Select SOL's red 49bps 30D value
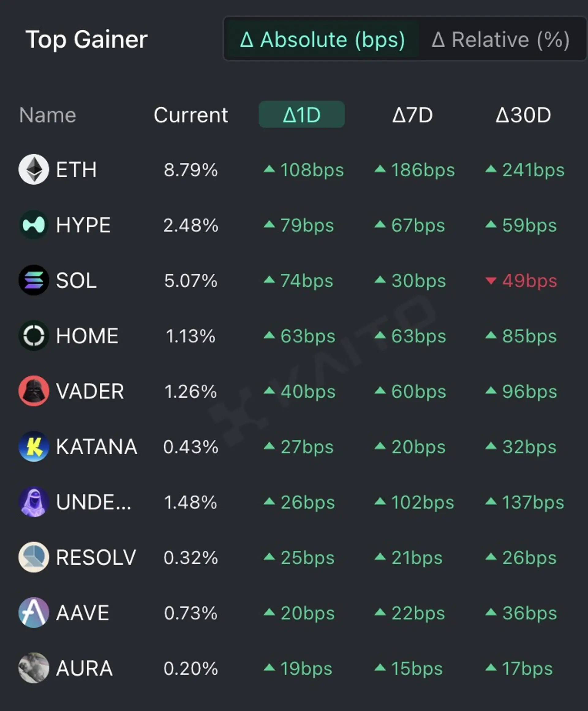Viewport: 588px width, 711px height. [x=521, y=280]
